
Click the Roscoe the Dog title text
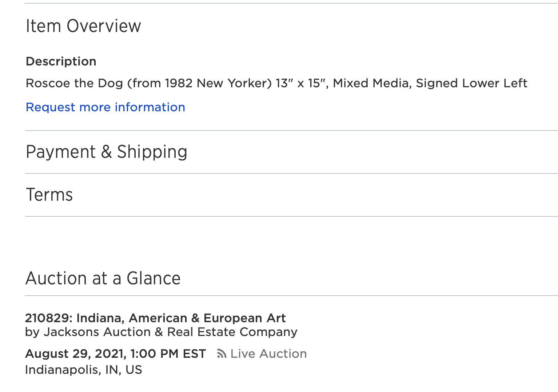[75, 83]
